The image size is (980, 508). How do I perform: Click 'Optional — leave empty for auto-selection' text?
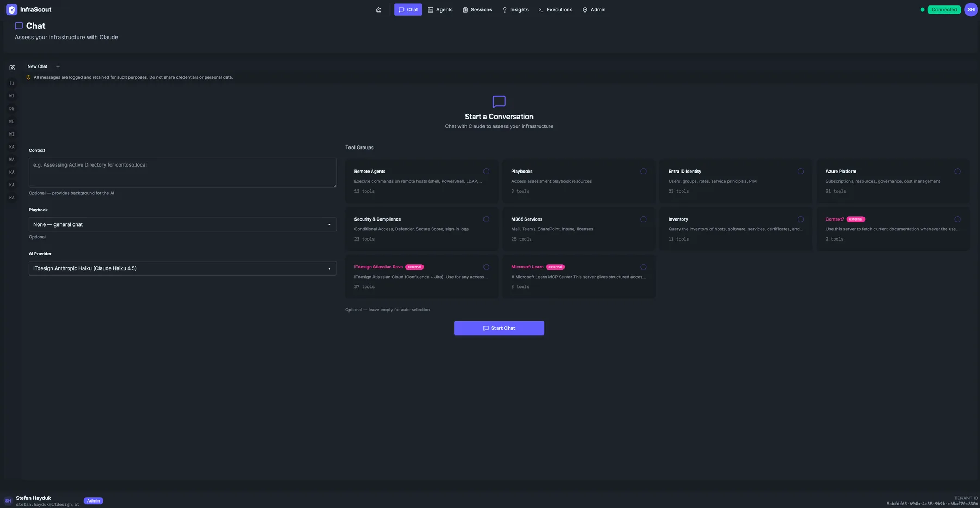(387, 310)
